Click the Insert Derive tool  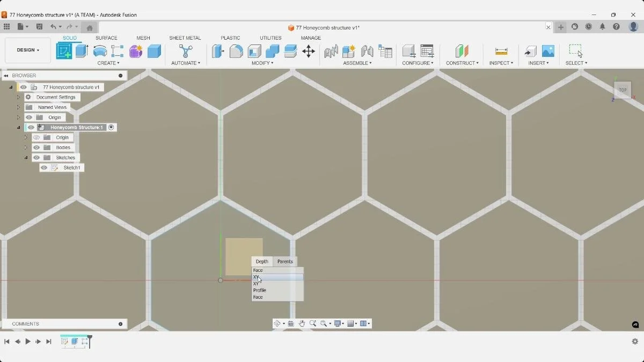click(530, 51)
